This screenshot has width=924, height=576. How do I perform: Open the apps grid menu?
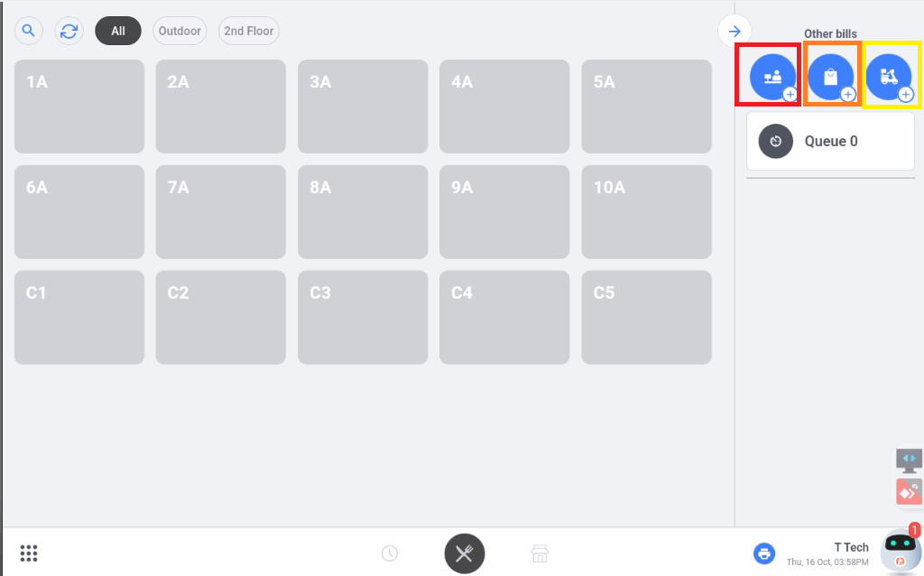[29, 553]
